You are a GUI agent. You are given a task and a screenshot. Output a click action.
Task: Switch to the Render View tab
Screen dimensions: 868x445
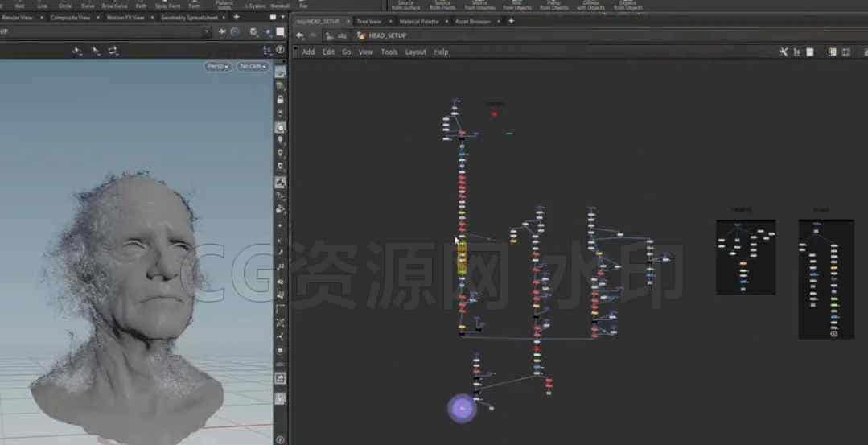pyautogui.click(x=17, y=17)
